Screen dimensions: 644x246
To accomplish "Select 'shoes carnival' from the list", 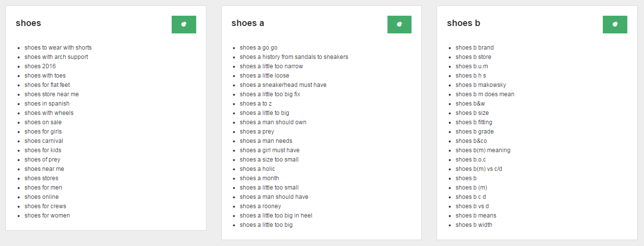I will point(44,141).
